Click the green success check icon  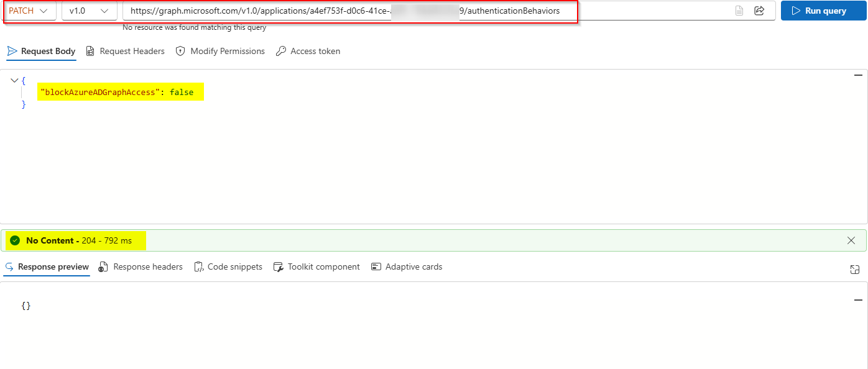point(15,240)
